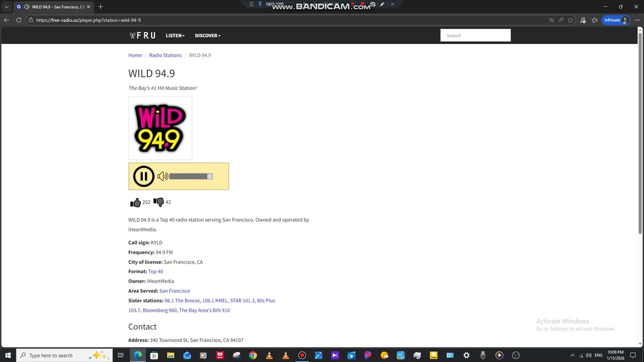The image size is (644, 362).
Task: Close the WILD 94.9 browser tab
Action: (89, 7)
